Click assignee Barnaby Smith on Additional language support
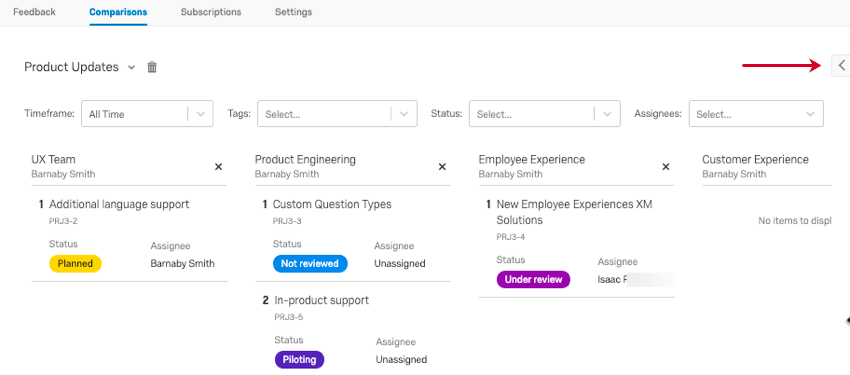850x375 pixels. pyautogui.click(x=183, y=264)
